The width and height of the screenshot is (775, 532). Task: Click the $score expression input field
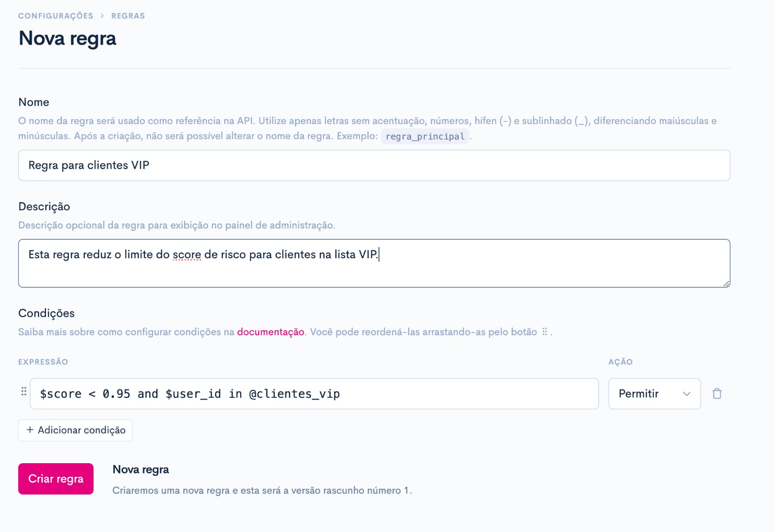314,393
